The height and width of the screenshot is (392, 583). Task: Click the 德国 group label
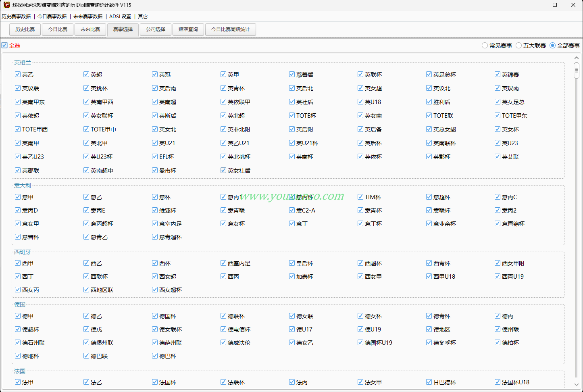pos(20,304)
